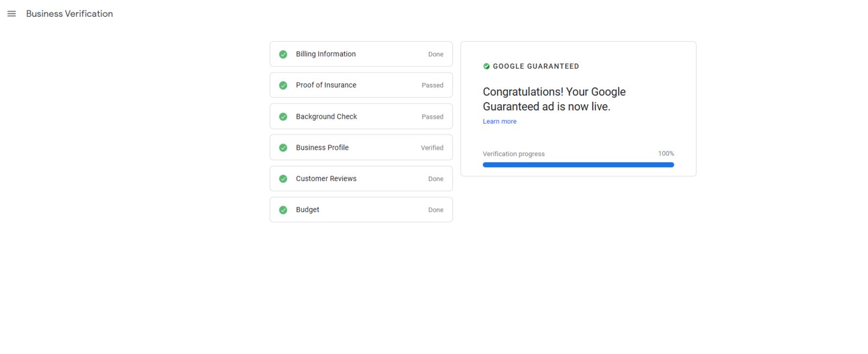868x354 pixels.
Task: Toggle the Customer Reviews done status
Action: click(x=436, y=178)
